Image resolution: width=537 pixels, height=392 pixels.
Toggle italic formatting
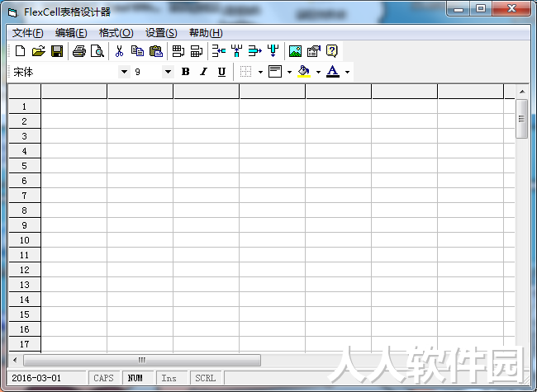point(204,72)
